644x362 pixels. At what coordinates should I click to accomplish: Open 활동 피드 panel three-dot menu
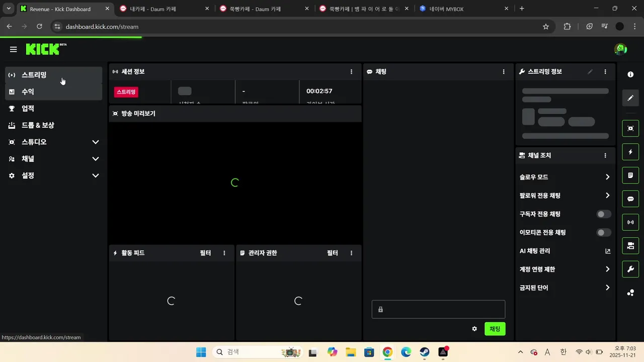click(224, 253)
